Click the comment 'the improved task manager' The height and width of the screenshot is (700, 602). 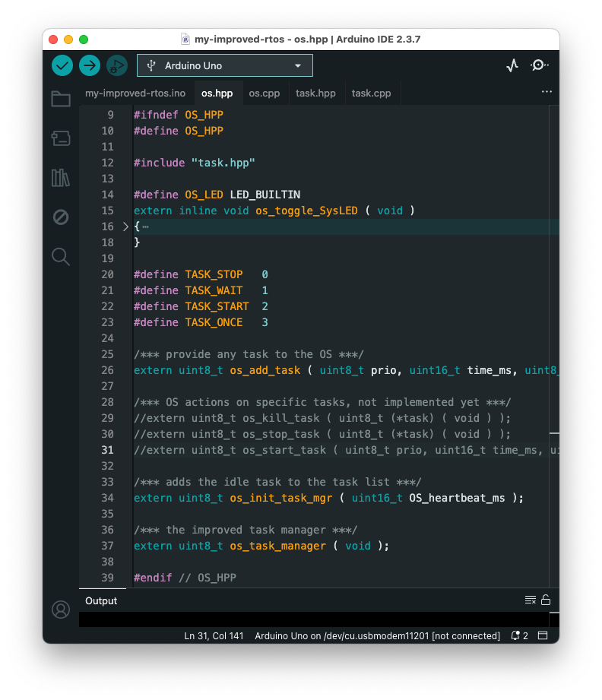pos(246,530)
